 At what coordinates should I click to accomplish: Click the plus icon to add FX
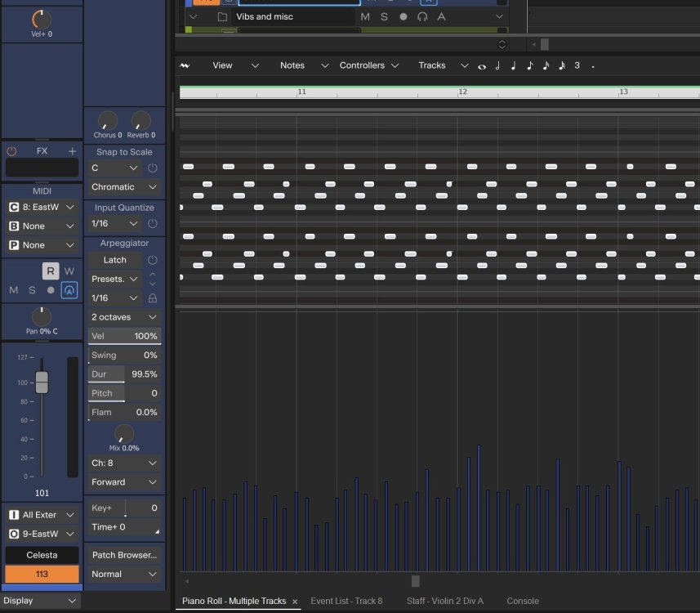[x=72, y=151]
